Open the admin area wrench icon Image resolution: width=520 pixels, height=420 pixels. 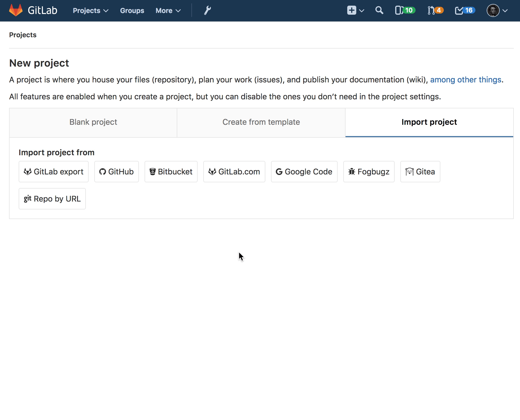coord(207,10)
